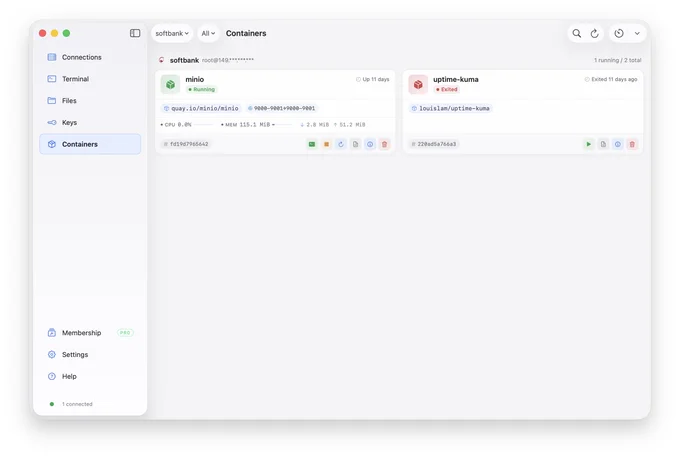Click the 51.2 MiB upload stat
The image size is (680, 458).
pyautogui.click(x=350, y=124)
